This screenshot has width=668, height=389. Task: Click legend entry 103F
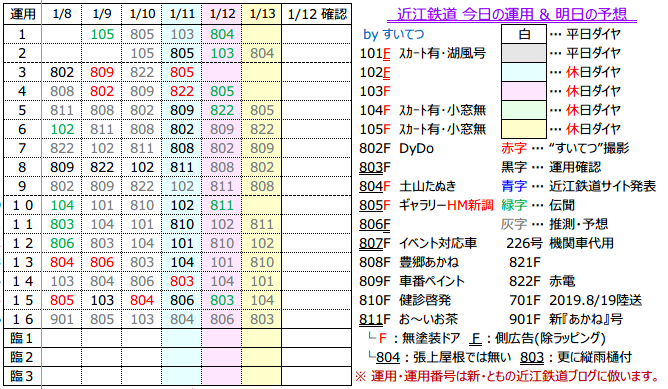[375, 91]
